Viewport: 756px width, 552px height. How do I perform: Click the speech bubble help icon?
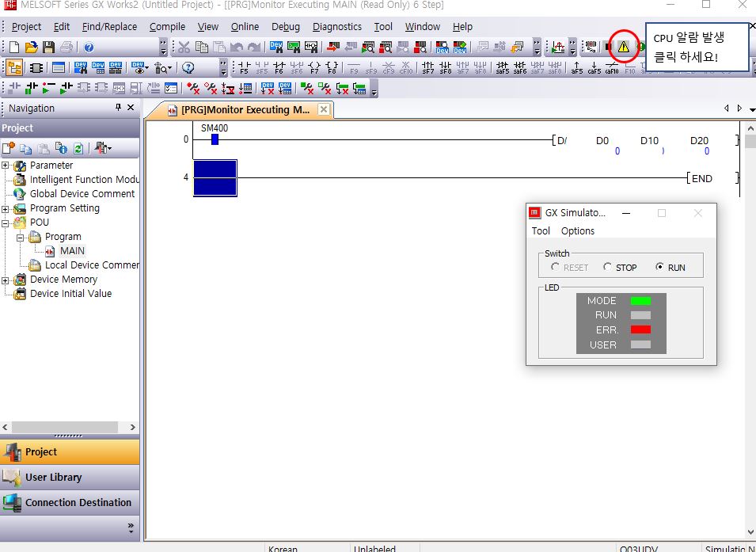coord(188,67)
